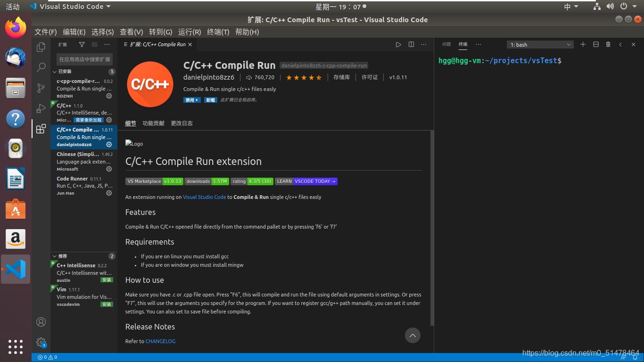The image size is (644, 362).
Task: Open editor more actions ellipsis
Action: [423, 44]
